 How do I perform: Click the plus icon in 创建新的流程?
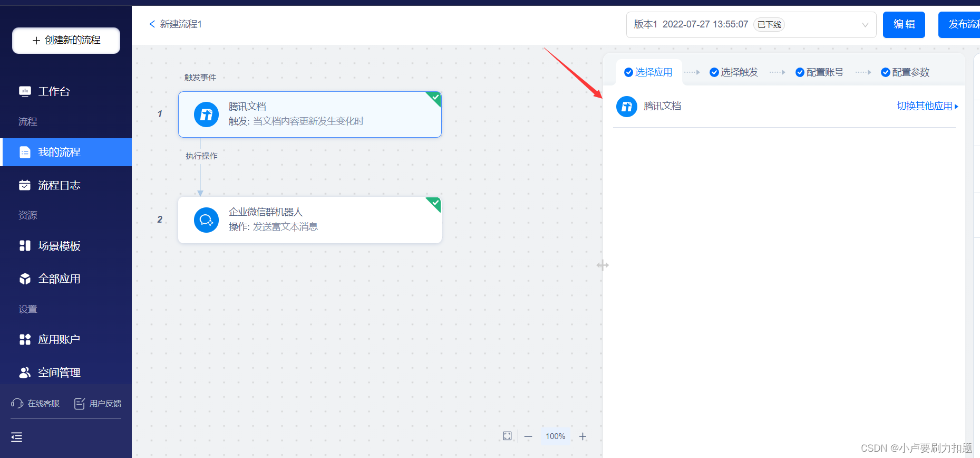click(36, 41)
